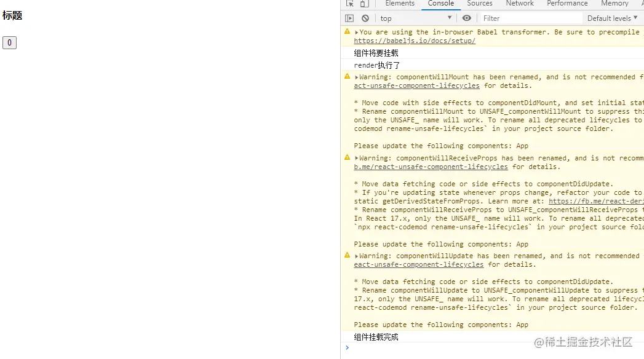644x359 pixels.
Task: Open the Sources tab
Action: pyautogui.click(x=479, y=4)
